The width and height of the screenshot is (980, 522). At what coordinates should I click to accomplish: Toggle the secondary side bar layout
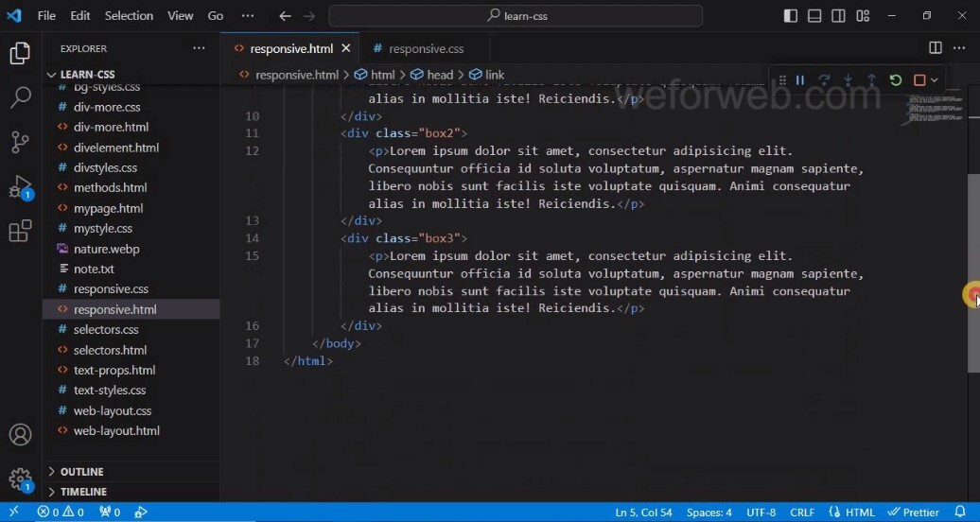click(x=838, y=16)
